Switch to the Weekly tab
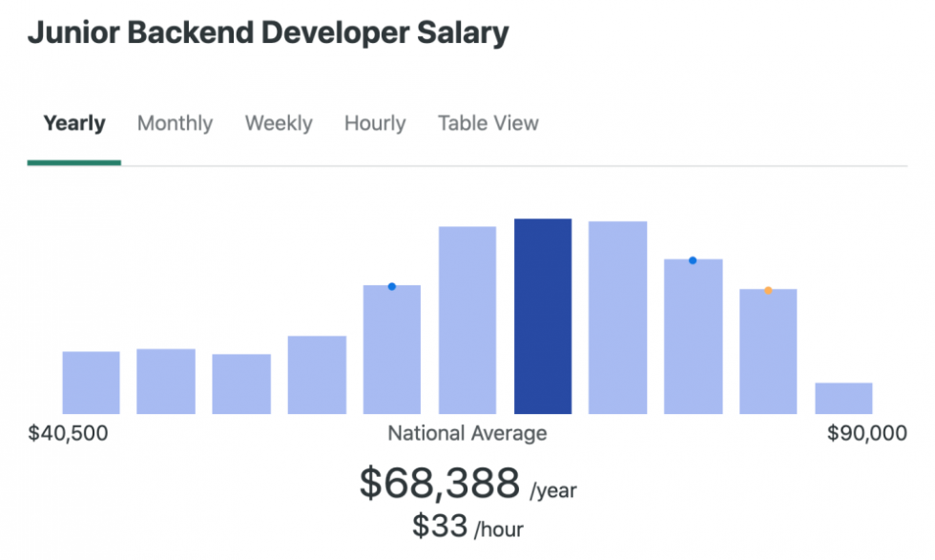The image size is (935, 560). coord(278,123)
